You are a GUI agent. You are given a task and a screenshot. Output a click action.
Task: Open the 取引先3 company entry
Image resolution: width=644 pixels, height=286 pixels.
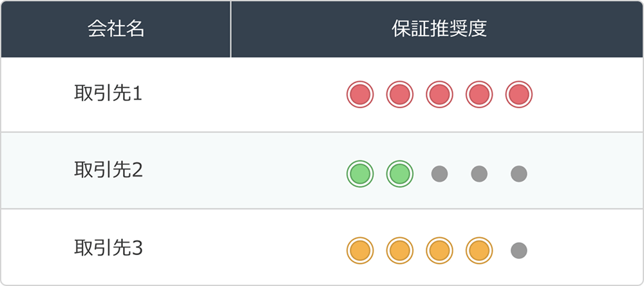click(x=108, y=248)
